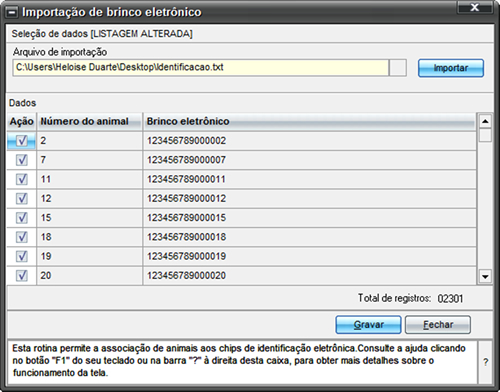This screenshot has height=392, width=500.
Task: Click animal number cell "20"
Action: click(x=90, y=276)
